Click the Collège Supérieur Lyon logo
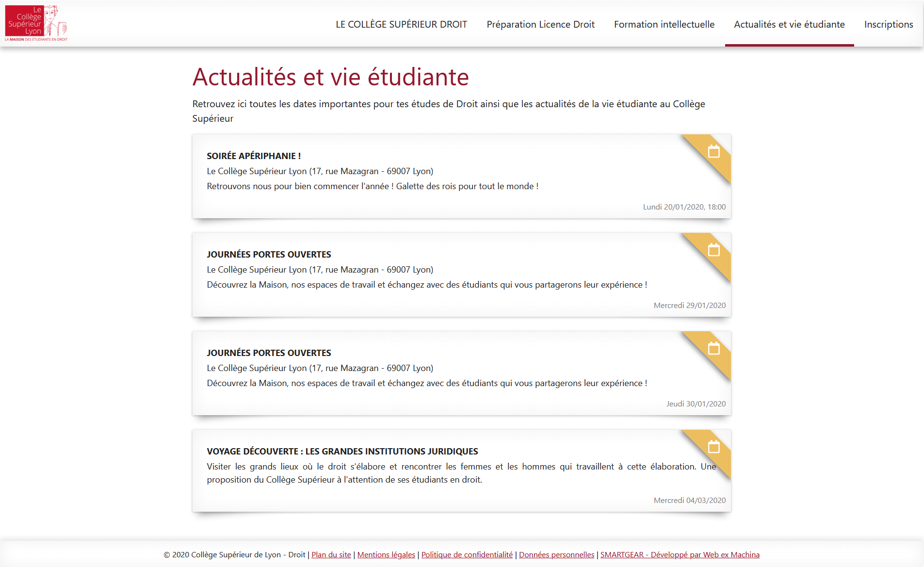This screenshot has width=924, height=567. pos(36,23)
